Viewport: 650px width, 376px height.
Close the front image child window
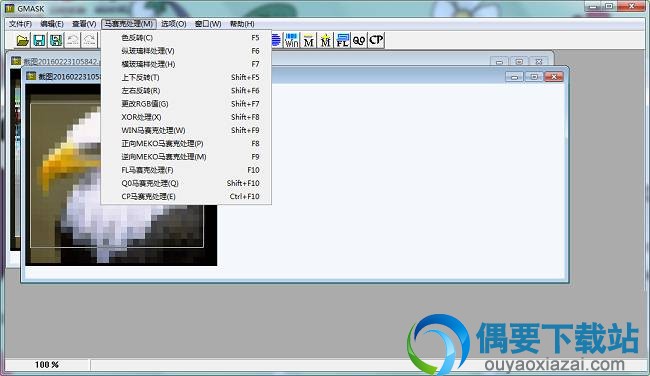coord(553,77)
